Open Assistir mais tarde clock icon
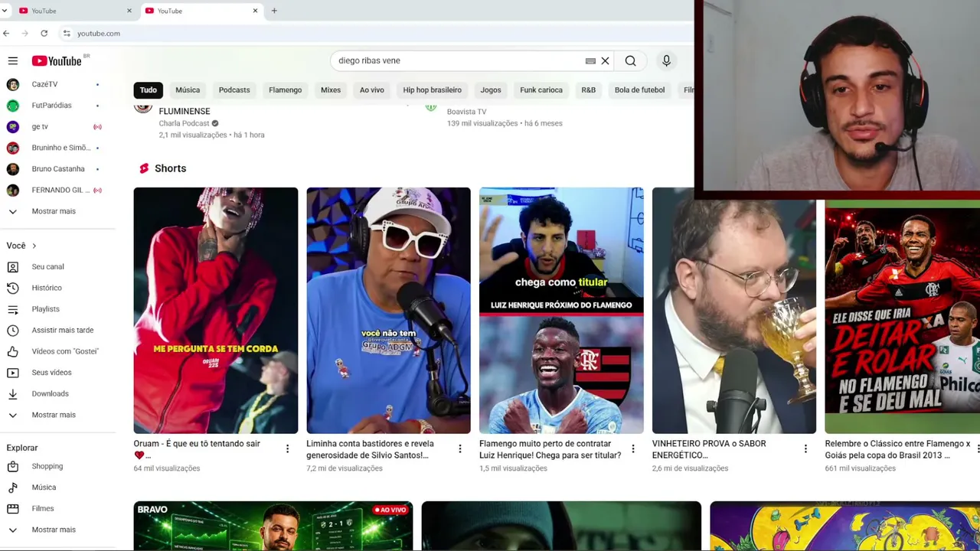The height and width of the screenshot is (551, 980). click(13, 331)
